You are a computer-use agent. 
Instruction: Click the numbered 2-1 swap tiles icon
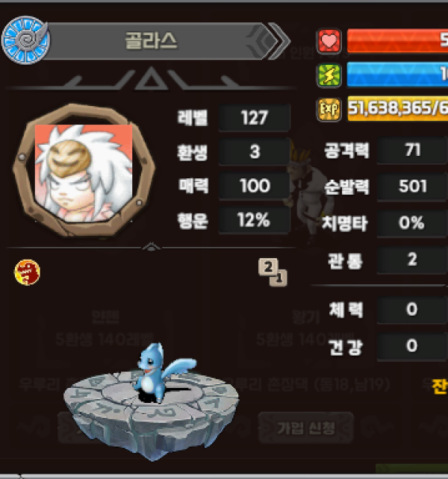273,272
